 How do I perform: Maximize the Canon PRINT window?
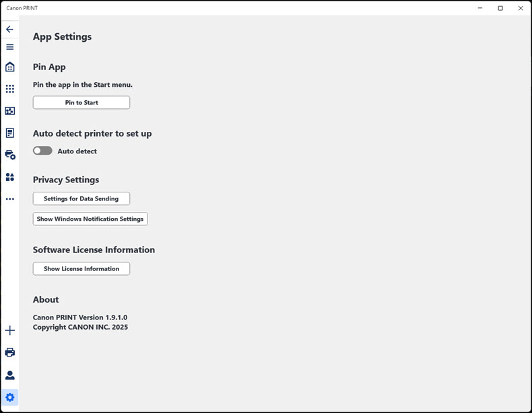(x=500, y=8)
